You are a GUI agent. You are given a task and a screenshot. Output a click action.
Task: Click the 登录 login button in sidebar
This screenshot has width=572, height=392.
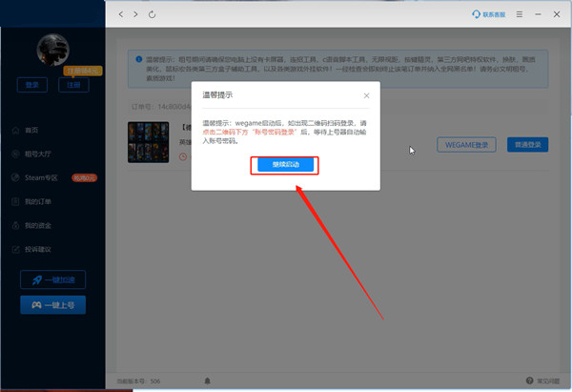coord(32,85)
